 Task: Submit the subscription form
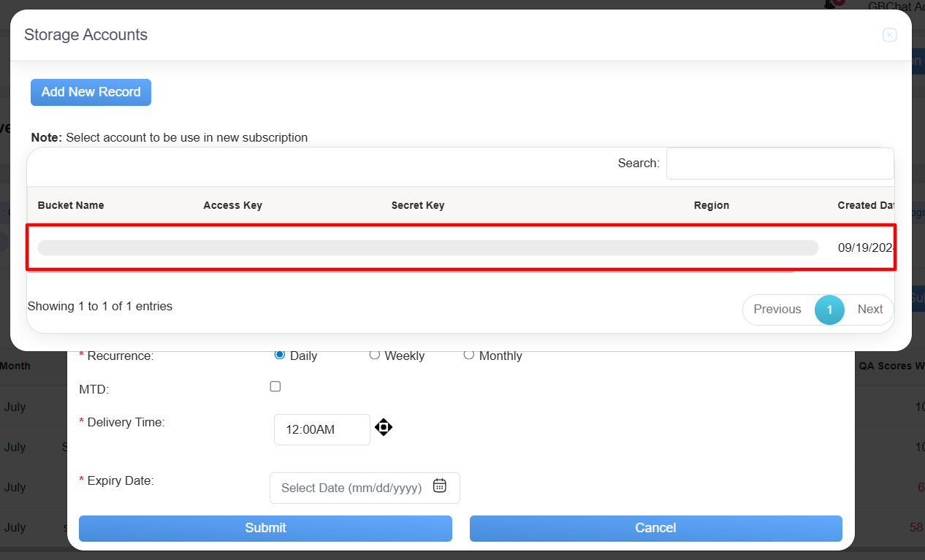[x=265, y=528]
